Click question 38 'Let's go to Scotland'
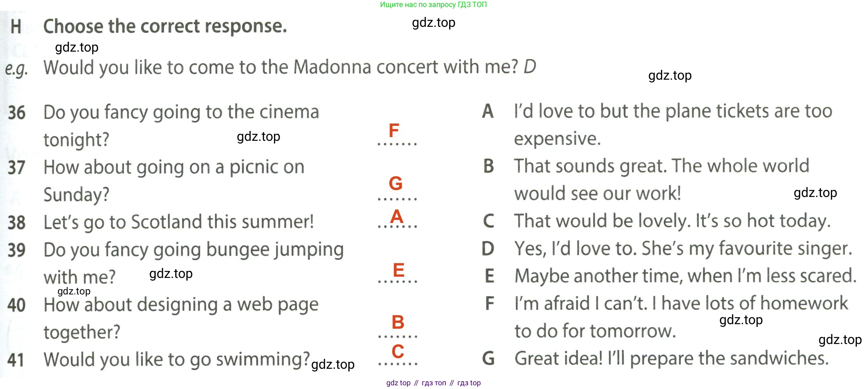 (178, 222)
